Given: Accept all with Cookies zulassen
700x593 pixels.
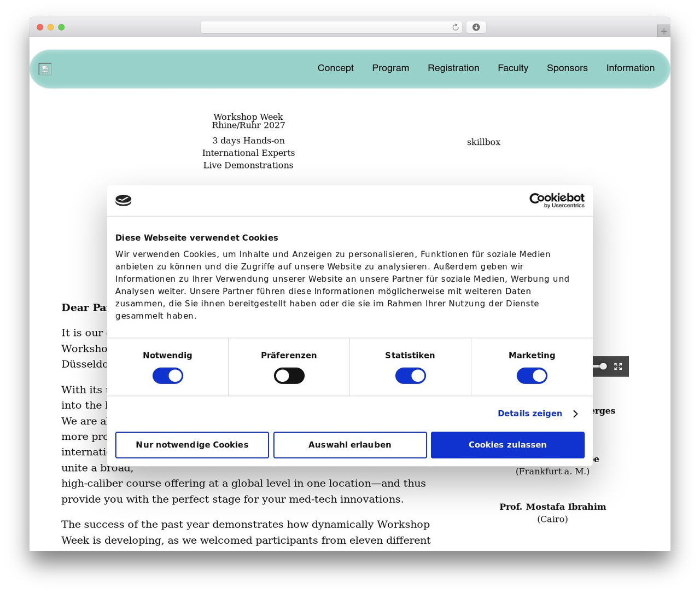Looking at the screenshot, I should (x=507, y=445).
